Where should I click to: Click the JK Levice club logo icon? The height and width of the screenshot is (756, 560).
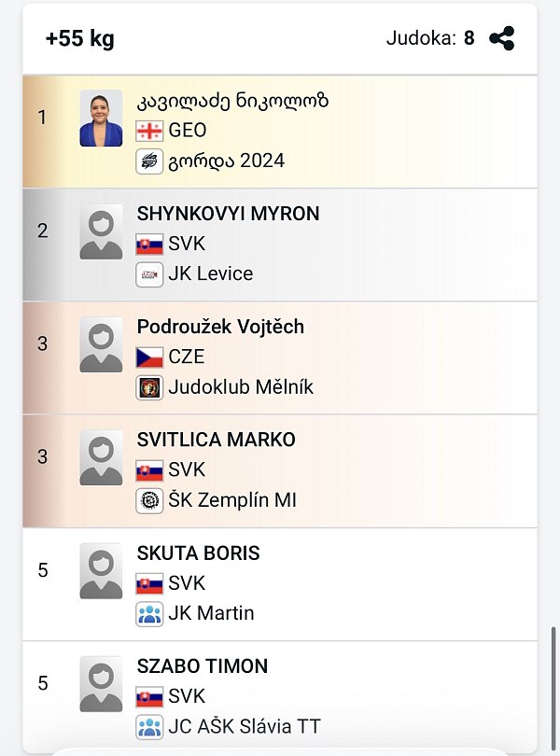pos(149,274)
